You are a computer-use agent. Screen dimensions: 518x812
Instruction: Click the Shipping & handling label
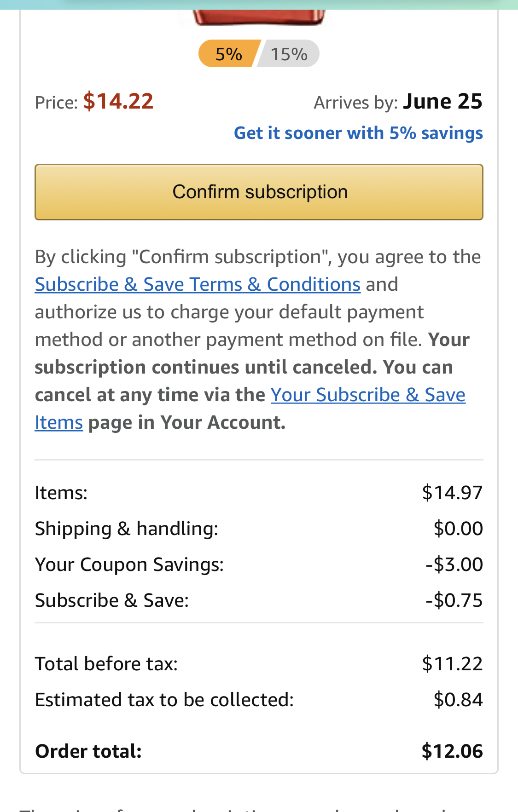coord(127,529)
